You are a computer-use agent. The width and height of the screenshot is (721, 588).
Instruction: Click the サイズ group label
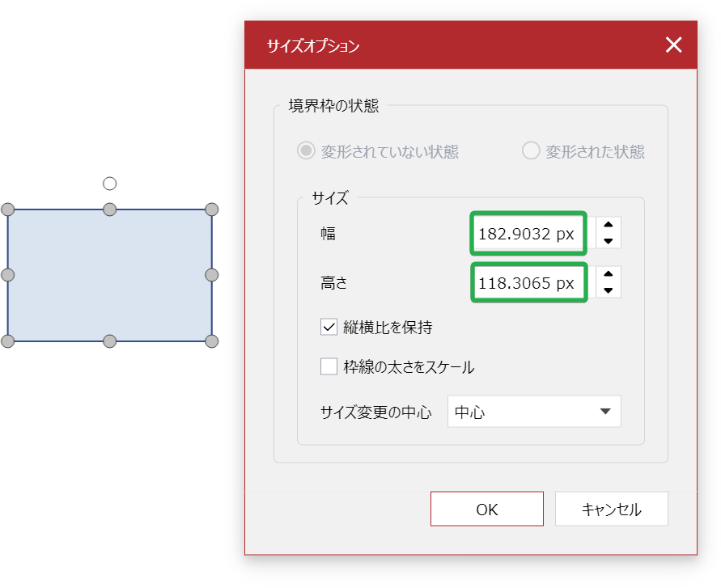[330, 198]
